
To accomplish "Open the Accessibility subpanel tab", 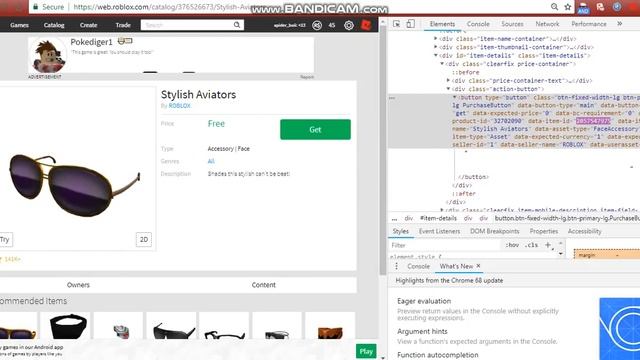I will point(584,231).
